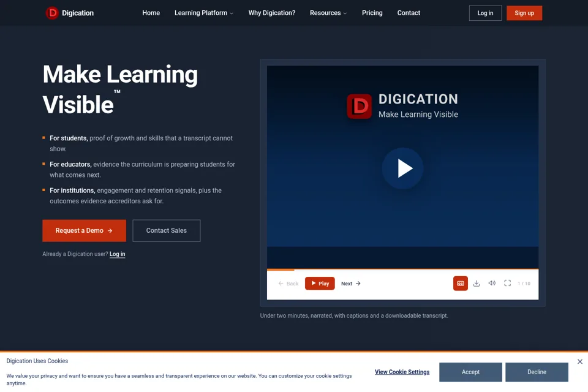Image resolution: width=588 pixels, height=392 pixels.
Task: Click the 'For institutions,' bullet text
Action: click(x=72, y=190)
